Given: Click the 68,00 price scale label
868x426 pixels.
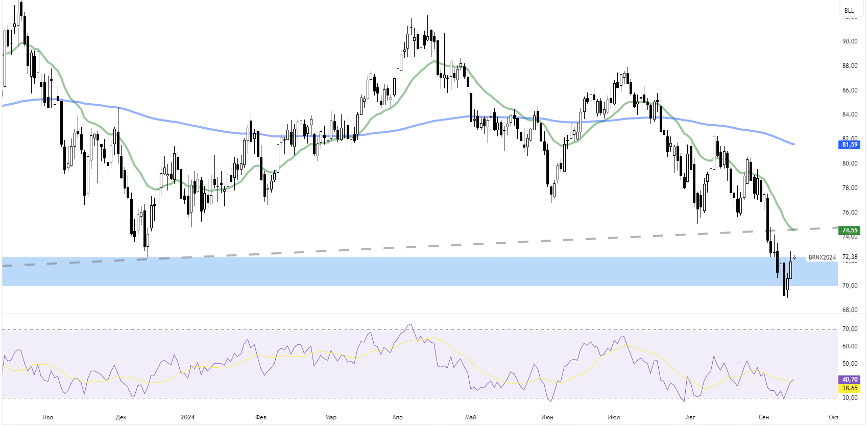Looking at the screenshot, I should (850, 310).
